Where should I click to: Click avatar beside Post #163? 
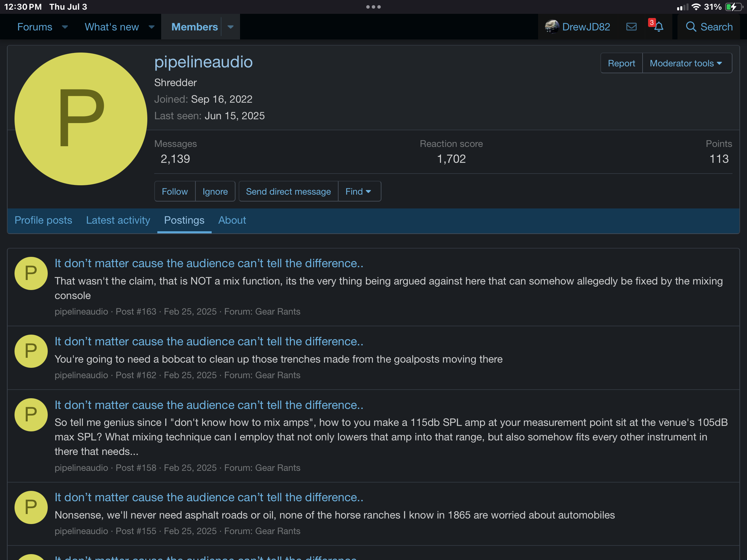pyautogui.click(x=31, y=273)
